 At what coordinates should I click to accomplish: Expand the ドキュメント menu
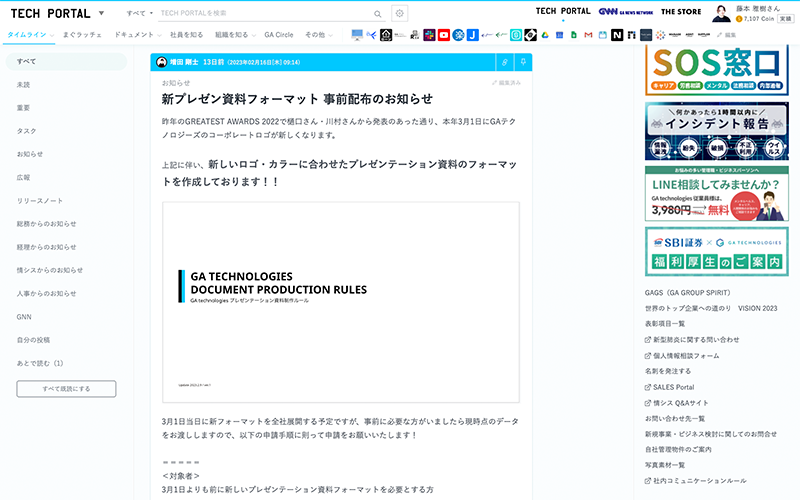click(x=137, y=35)
